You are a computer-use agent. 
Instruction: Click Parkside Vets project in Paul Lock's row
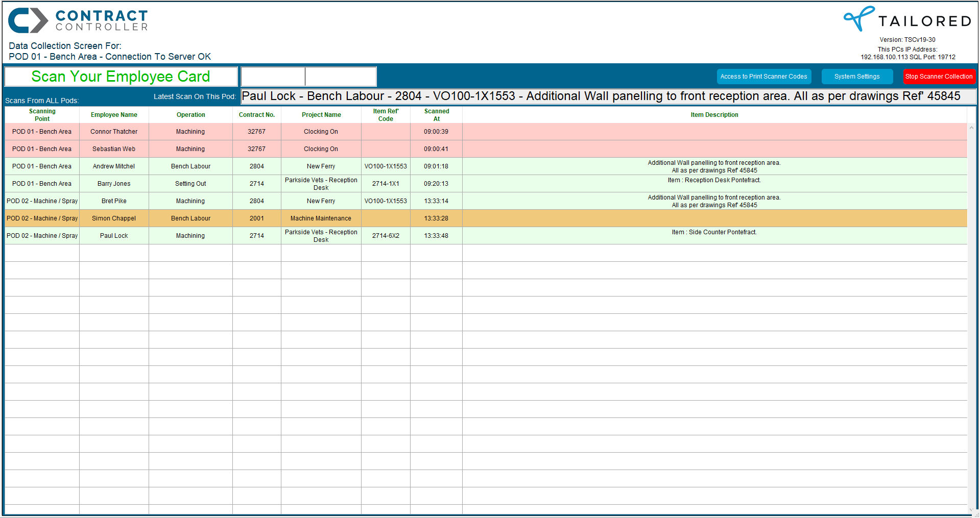(x=321, y=236)
